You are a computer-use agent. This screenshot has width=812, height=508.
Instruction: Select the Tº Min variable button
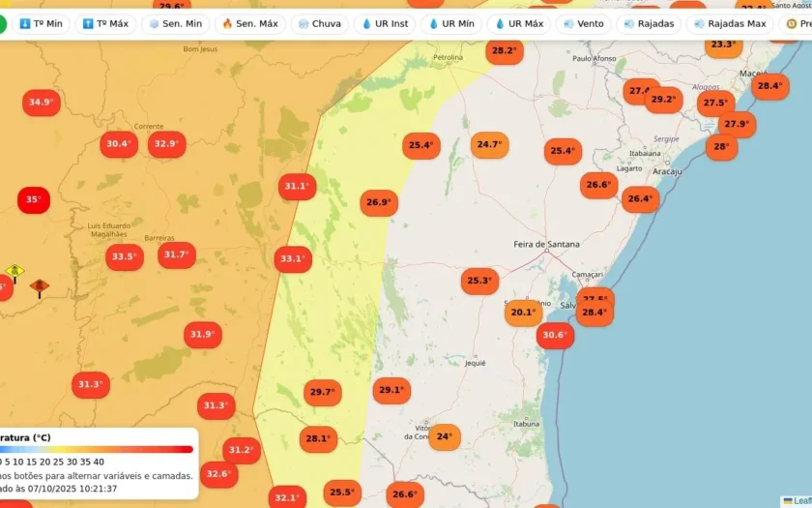click(41, 24)
